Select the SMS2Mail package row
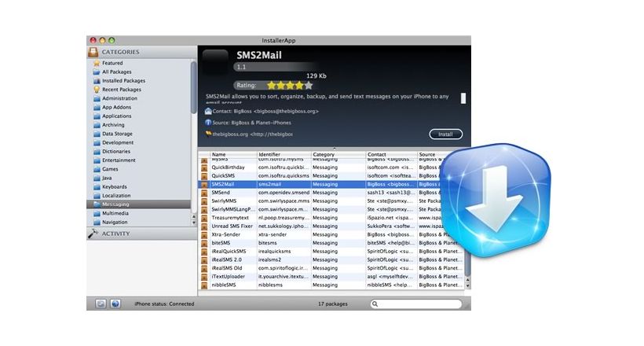This screenshot has height=346, width=644. pyautogui.click(x=331, y=184)
